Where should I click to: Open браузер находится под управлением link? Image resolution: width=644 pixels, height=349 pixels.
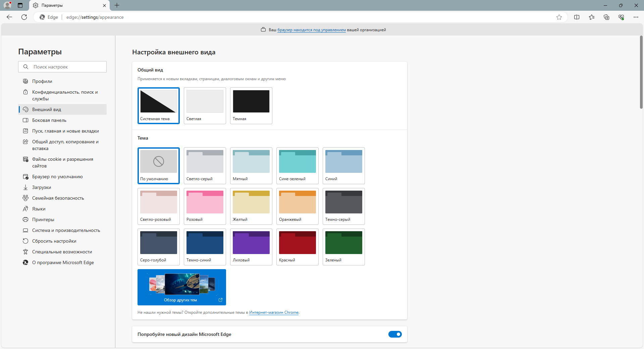[x=312, y=30]
